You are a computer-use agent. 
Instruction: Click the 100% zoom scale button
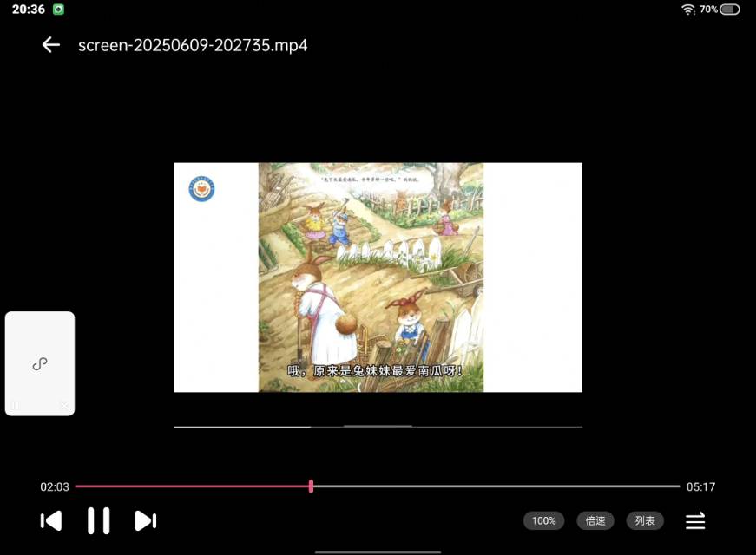tap(544, 521)
